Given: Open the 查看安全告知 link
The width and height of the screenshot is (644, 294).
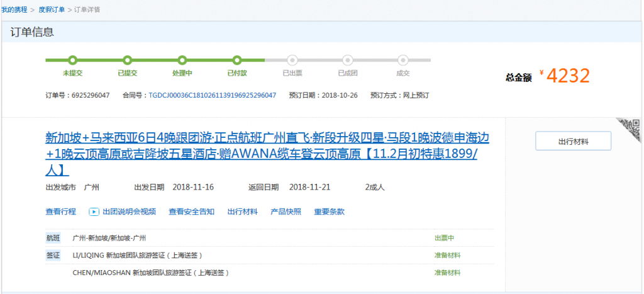Looking at the screenshot, I should pyautogui.click(x=191, y=212).
